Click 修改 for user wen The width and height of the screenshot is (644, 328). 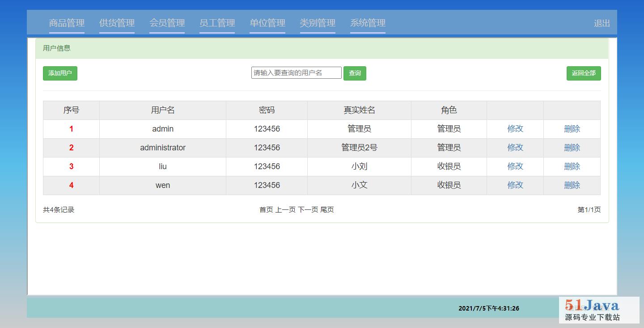coord(515,185)
